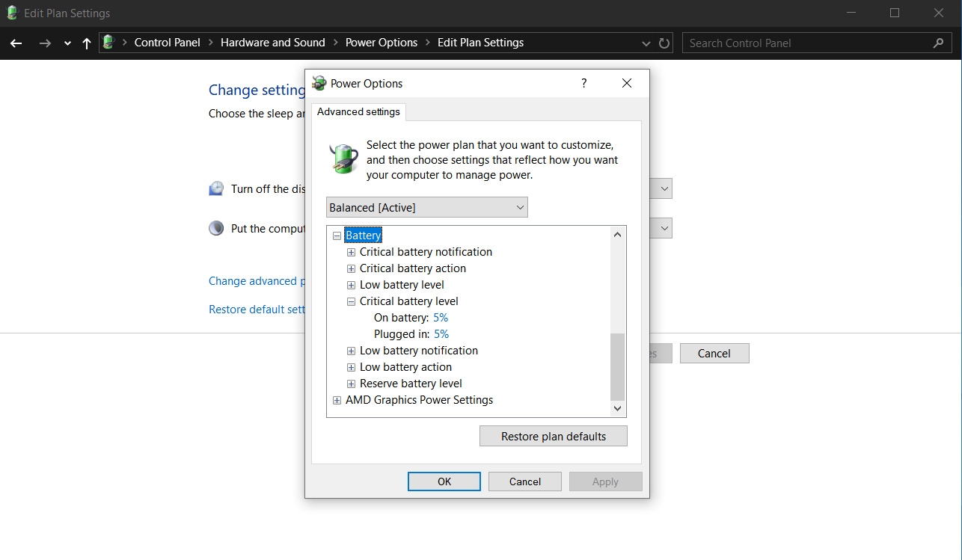962x560 pixels.
Task: Open Power Options breadcrumb
Action: (382, 43)
